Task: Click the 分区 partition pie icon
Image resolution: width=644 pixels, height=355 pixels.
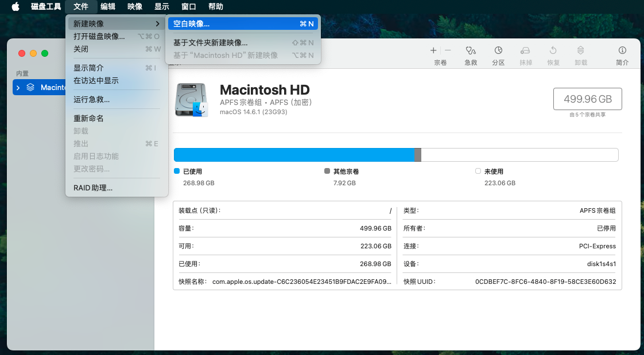Action: (x=498, y=50)
